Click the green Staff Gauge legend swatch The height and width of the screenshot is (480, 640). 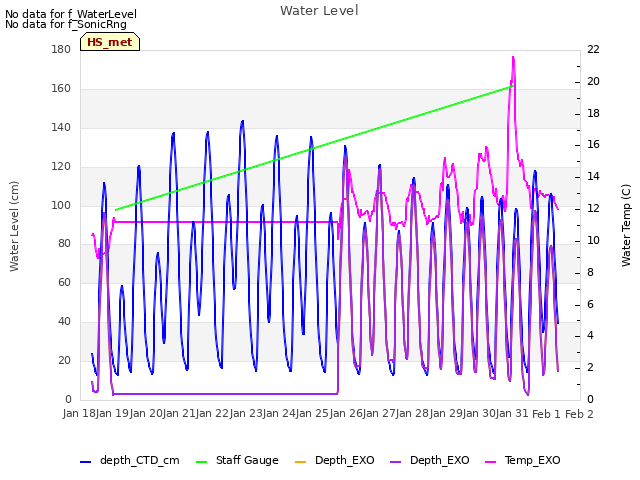(201, 462)
